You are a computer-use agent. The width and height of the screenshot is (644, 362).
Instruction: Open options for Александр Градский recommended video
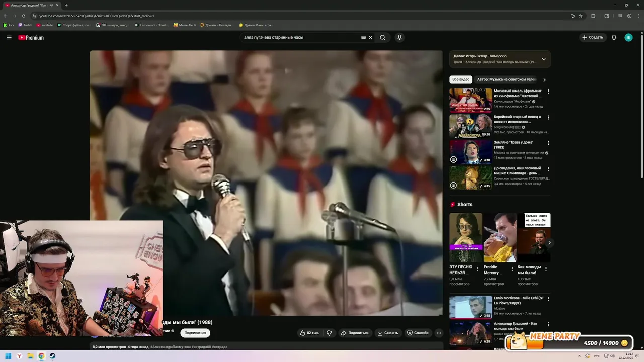(x=548, y=324)
